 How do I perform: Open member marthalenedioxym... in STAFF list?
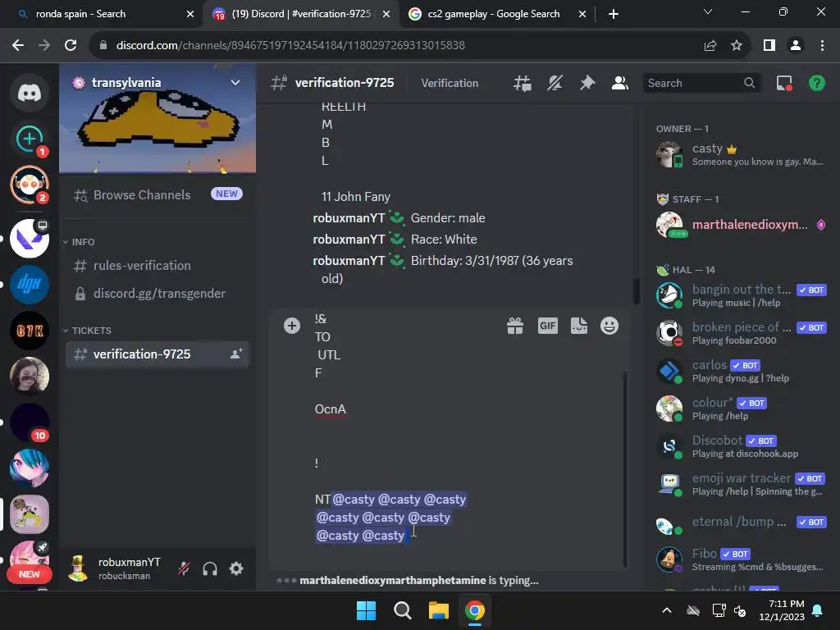pyautogui.click(x=741, y=225)
